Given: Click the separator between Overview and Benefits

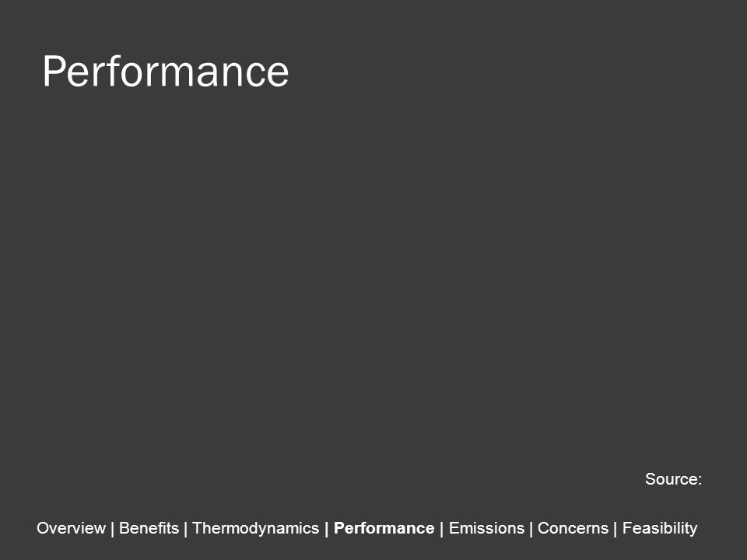Looking at the screenshot, I should [x=112, y=529].
